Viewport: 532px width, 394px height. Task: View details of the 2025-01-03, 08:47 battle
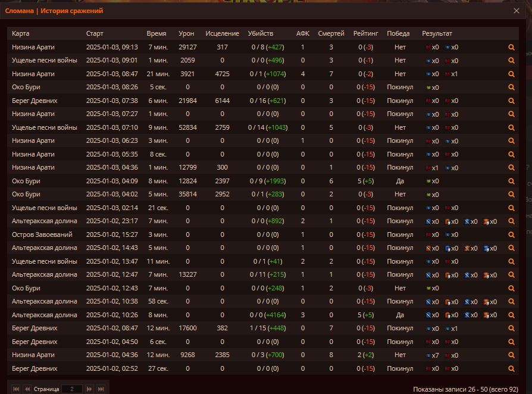point(511,74)
